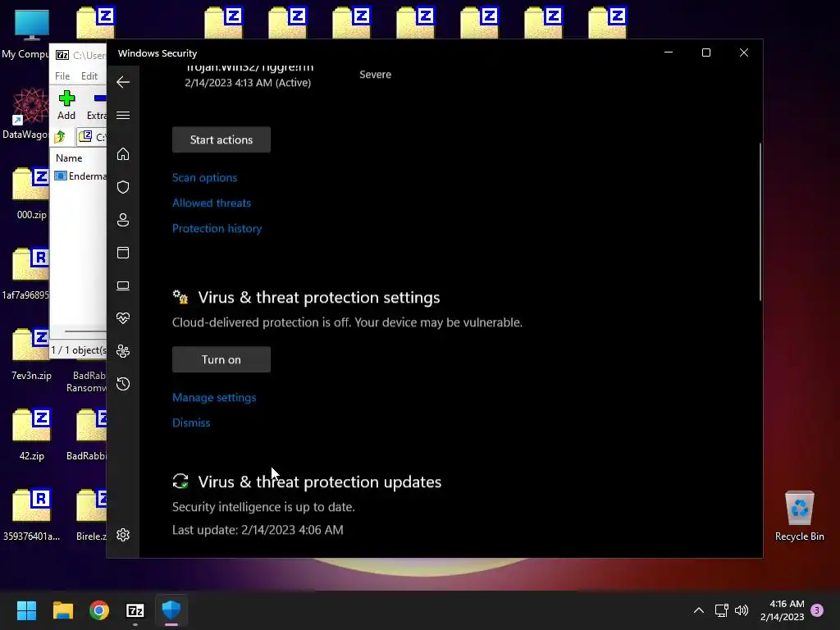Click Extract button in 7-Zip toolbar
840x630 pixels.
tap(97, 106)
